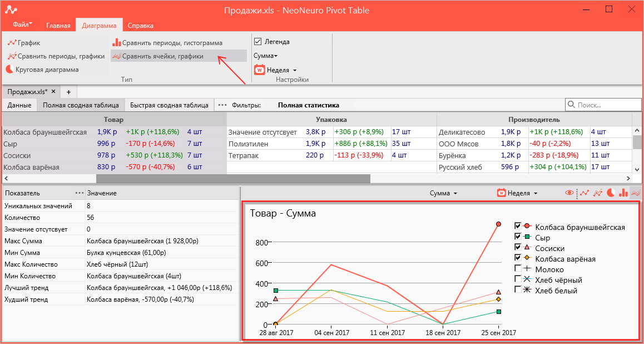Click the horizontal scrollbar right arrow

point(628,178)
